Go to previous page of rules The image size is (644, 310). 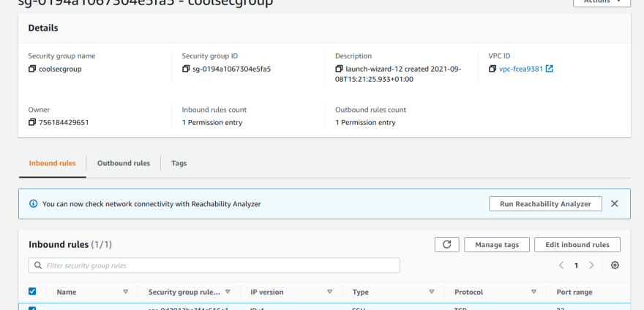tap(561, 265)
